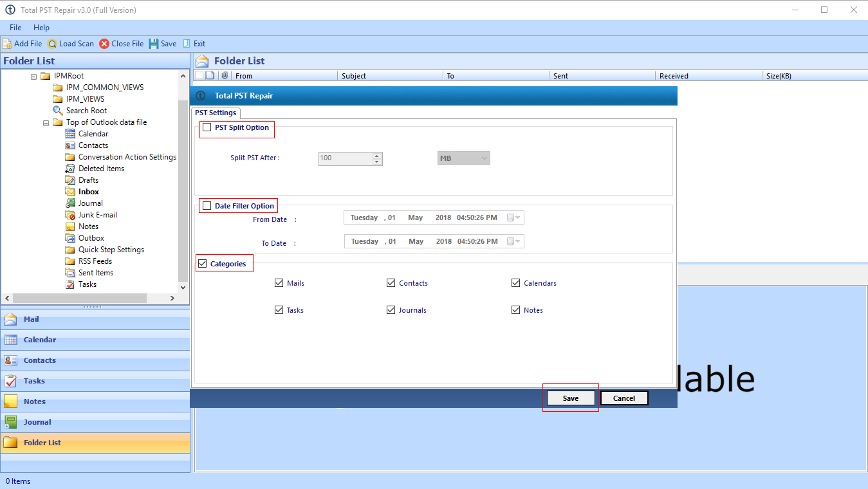868x489 pixels.
Task: Open the From Date calendar dropdown
Action: [513, 218]
